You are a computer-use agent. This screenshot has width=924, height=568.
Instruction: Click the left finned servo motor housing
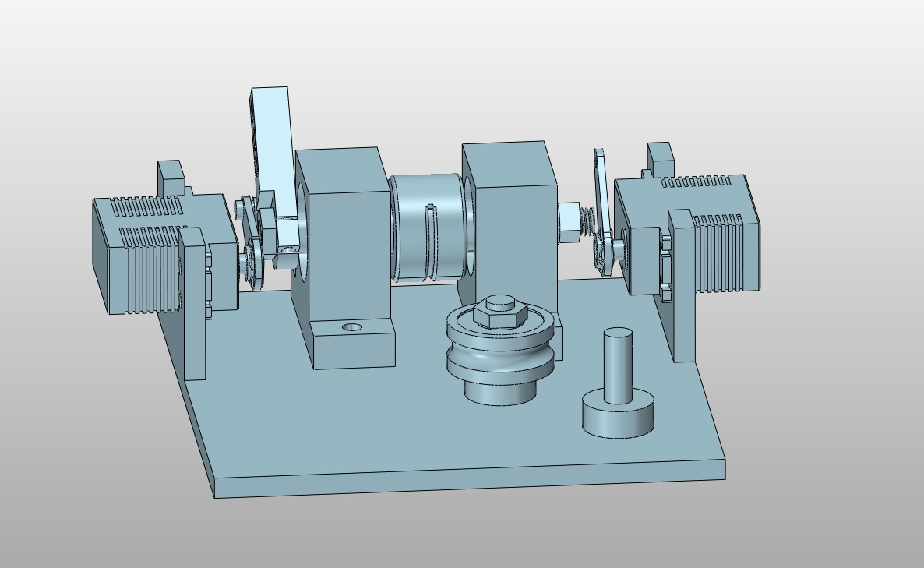(140, 257)
